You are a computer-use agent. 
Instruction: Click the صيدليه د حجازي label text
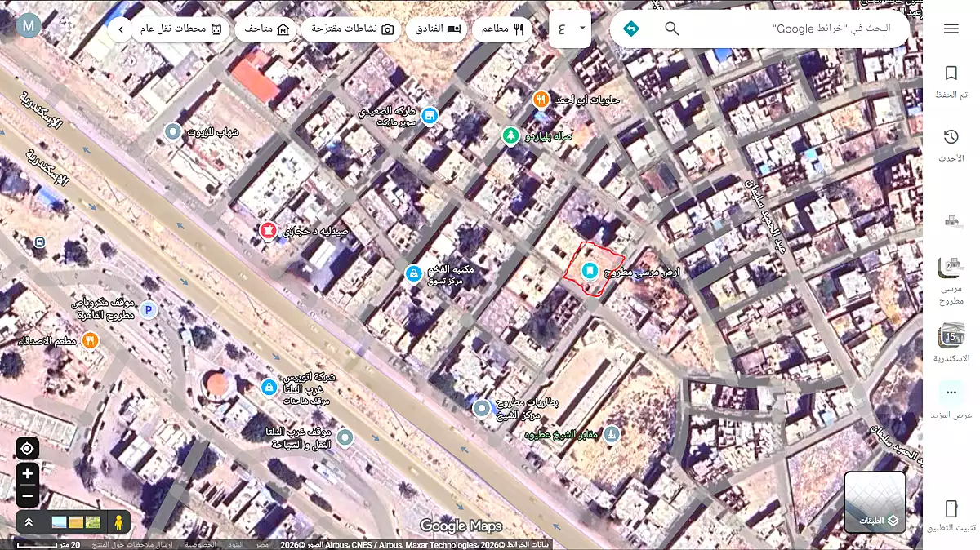(x=315, y=232)
